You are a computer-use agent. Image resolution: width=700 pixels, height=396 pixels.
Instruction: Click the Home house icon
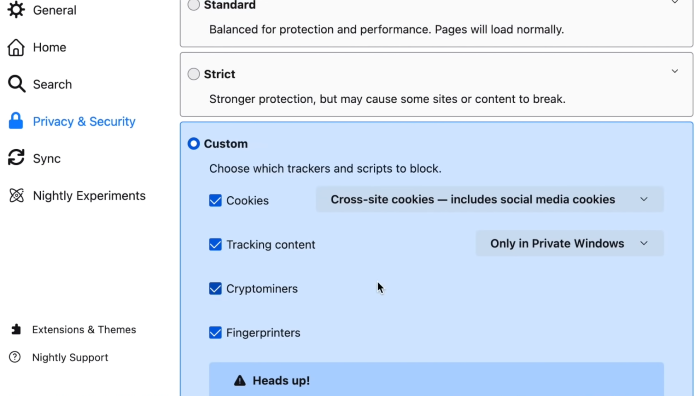click(16, 47)
